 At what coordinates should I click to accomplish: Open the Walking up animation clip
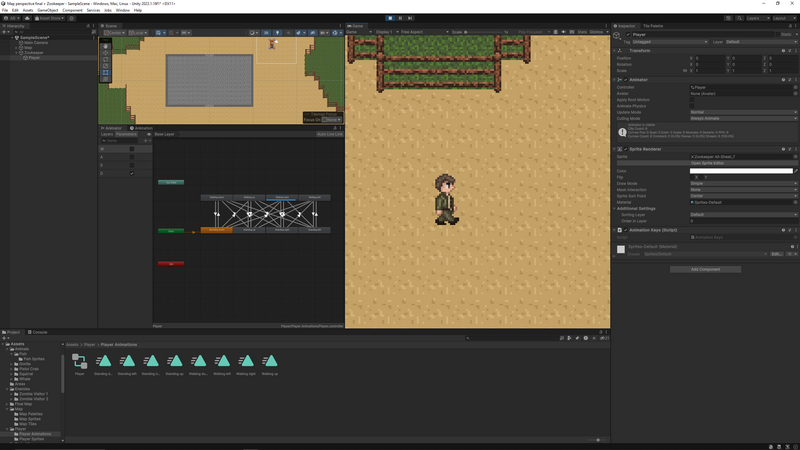point(270,361)
